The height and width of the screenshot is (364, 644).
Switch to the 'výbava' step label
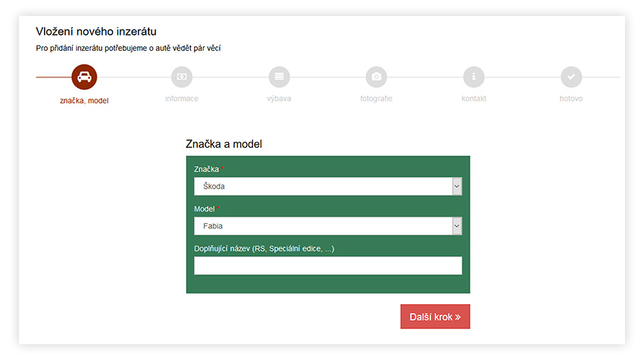coord(279,99)
